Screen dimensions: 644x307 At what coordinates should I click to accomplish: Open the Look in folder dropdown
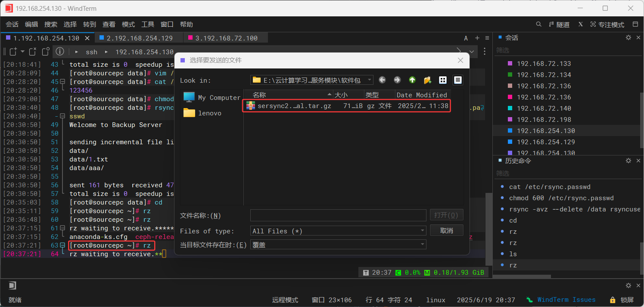[x=369, y=80]
